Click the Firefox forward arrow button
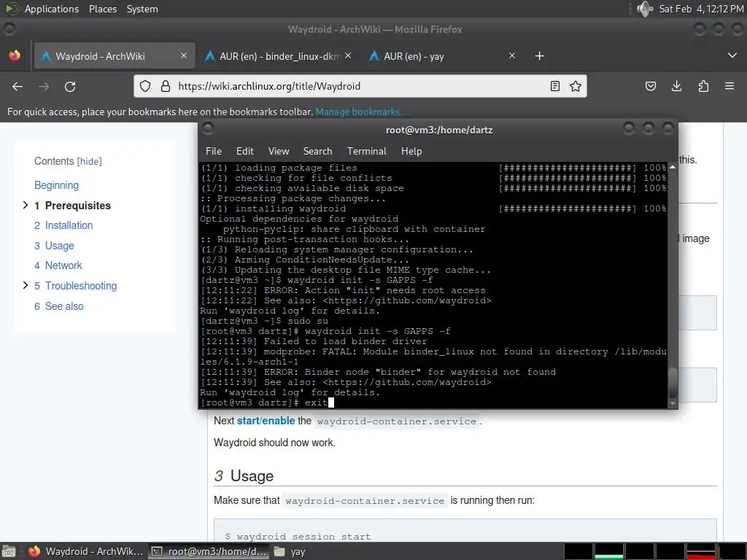747x560 pixels. pyautogui.click(x=44, y=86)
